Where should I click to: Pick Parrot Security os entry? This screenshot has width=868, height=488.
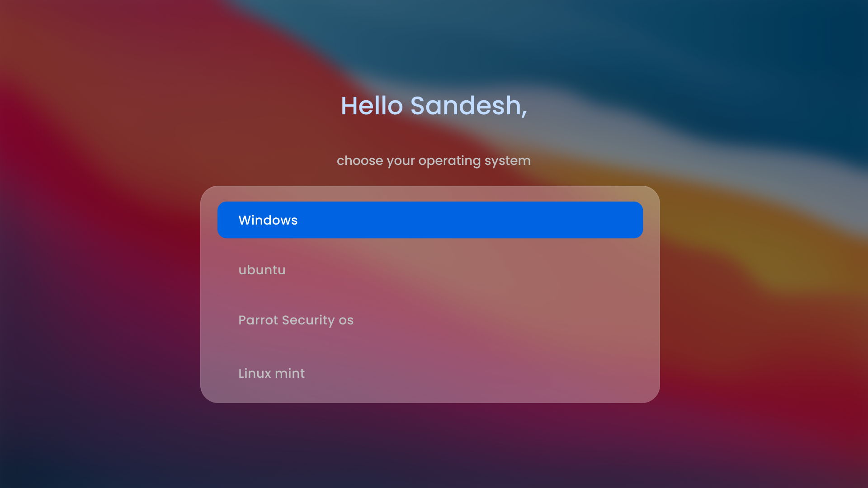pos(430,320)
